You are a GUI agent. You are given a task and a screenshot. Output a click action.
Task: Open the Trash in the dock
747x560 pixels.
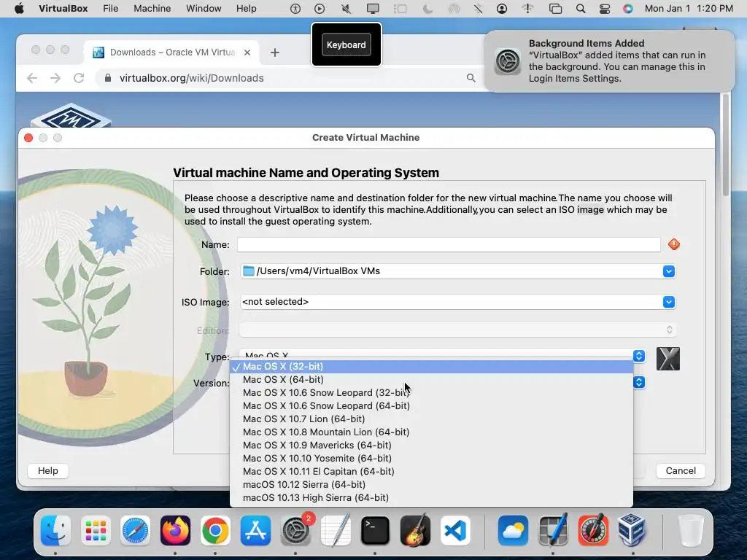pos(690,531)
